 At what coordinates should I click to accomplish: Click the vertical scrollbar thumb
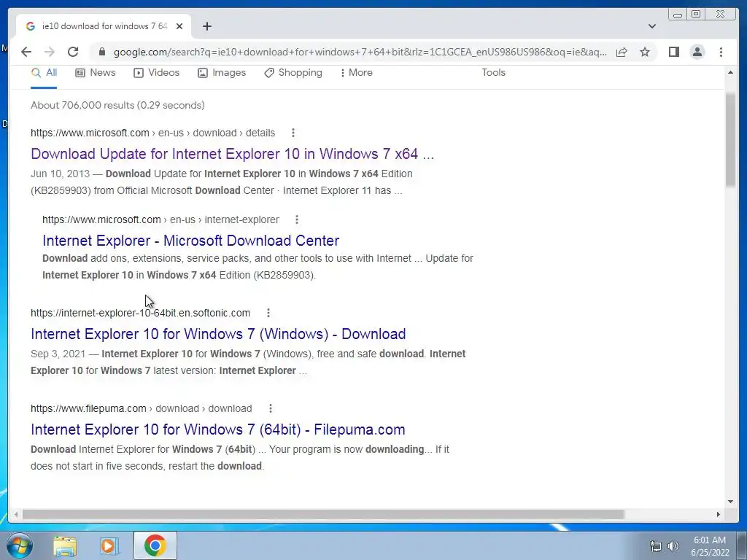730,139
